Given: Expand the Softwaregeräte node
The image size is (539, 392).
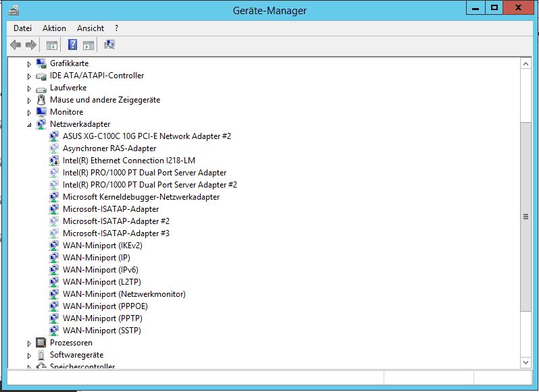Looking at the screenshot, I should 29,356.
